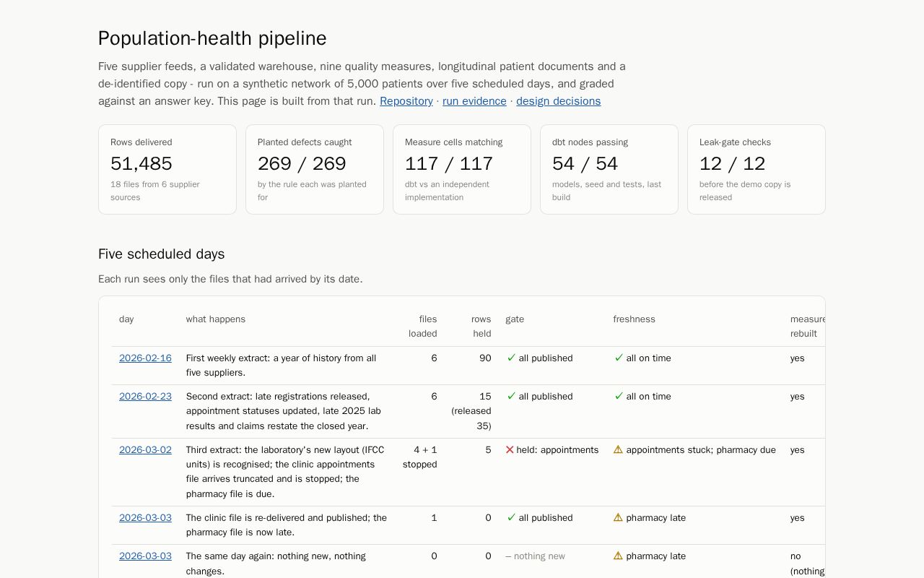
Task: Click the rows held value 90
Action: 485,358
